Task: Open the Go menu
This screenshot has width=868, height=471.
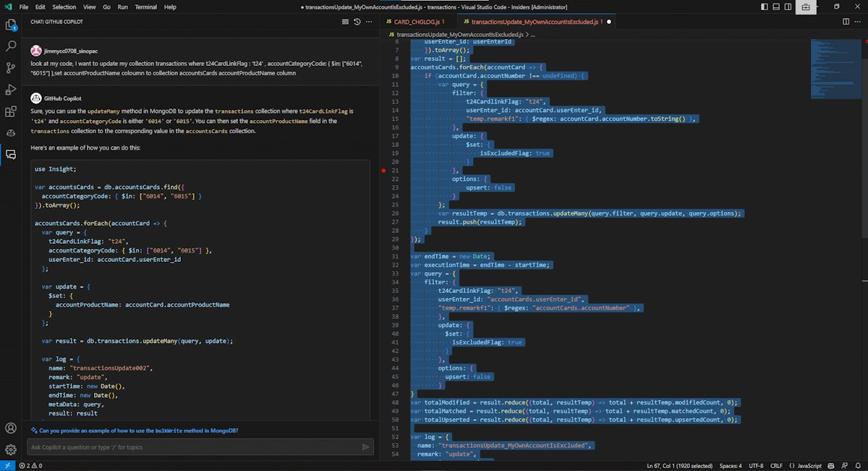Action: coord(106,7)
